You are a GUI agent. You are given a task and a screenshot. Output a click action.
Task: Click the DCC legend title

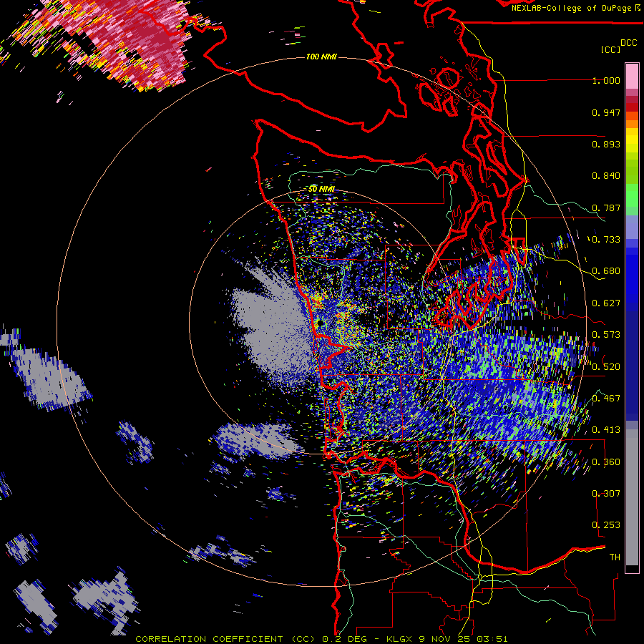628,43
